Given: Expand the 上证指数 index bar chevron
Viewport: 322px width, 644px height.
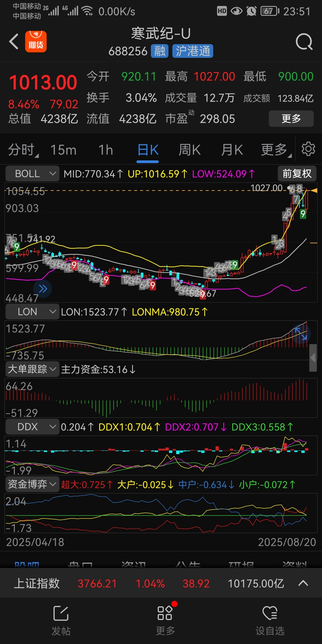Looking at the screenshot, I should [303, 583].
